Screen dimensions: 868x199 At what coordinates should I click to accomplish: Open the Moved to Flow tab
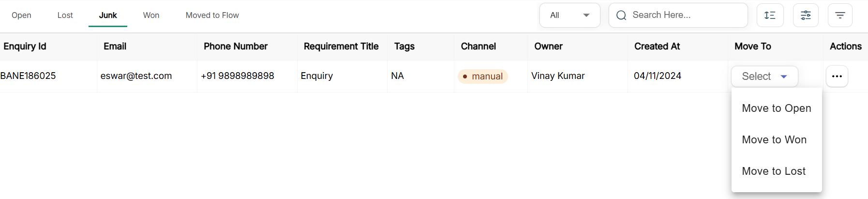(x=212, y=15)
